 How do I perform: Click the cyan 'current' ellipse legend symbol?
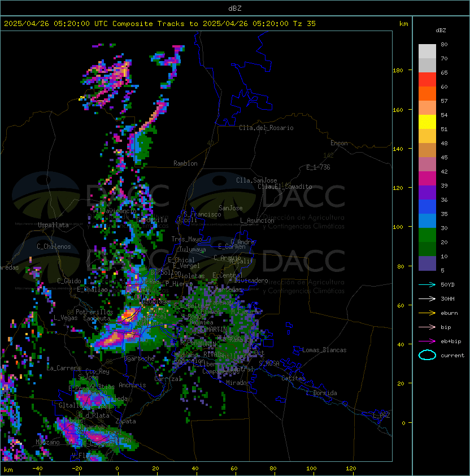(427, 355)
